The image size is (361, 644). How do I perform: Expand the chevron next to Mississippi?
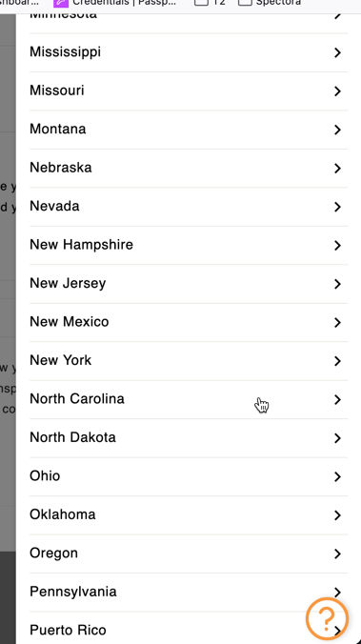coord(337,52)
